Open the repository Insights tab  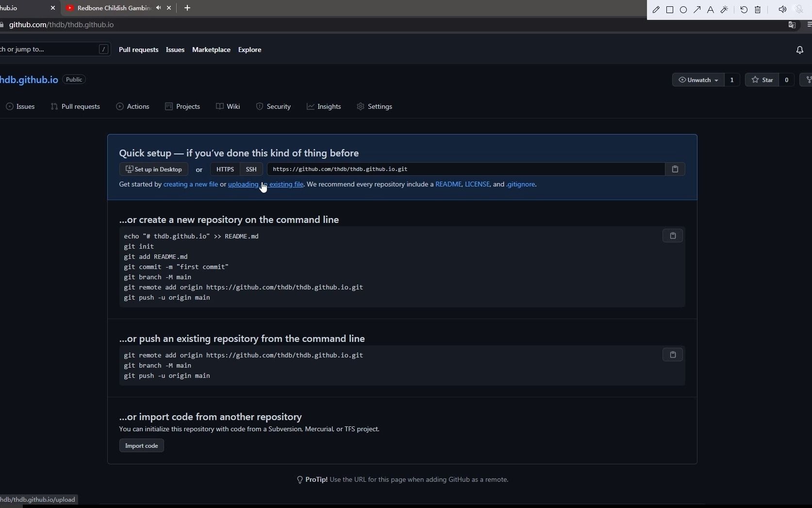point(324,106)
